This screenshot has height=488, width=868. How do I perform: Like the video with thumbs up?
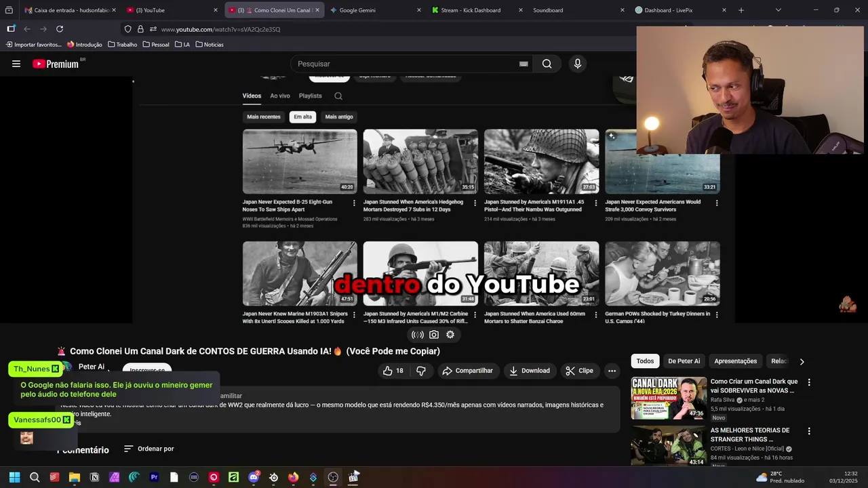coord(393,371)
